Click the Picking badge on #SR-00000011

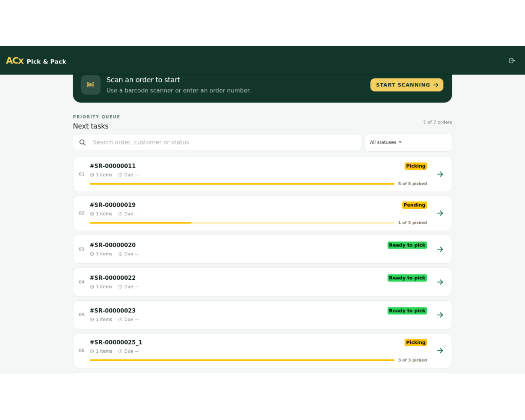[416, 166]
